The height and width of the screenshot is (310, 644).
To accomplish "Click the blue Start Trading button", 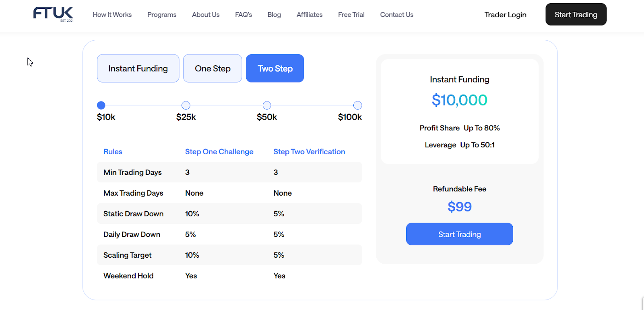I will click(x=459, y=234).
